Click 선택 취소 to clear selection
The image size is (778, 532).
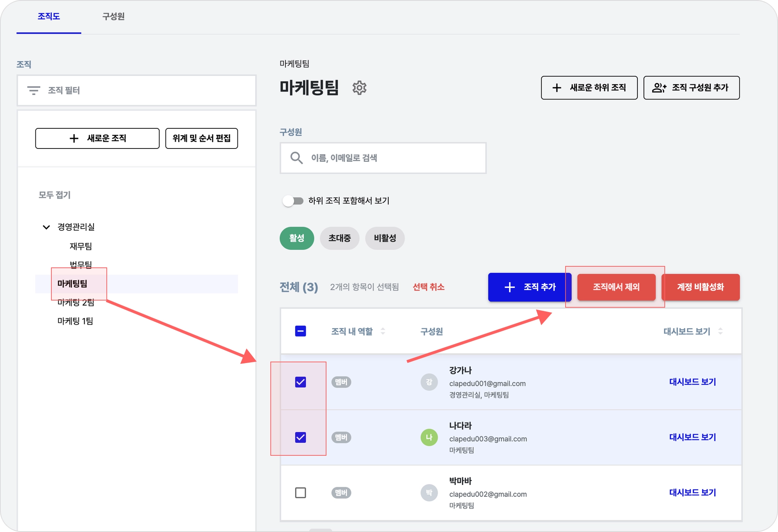428,287
